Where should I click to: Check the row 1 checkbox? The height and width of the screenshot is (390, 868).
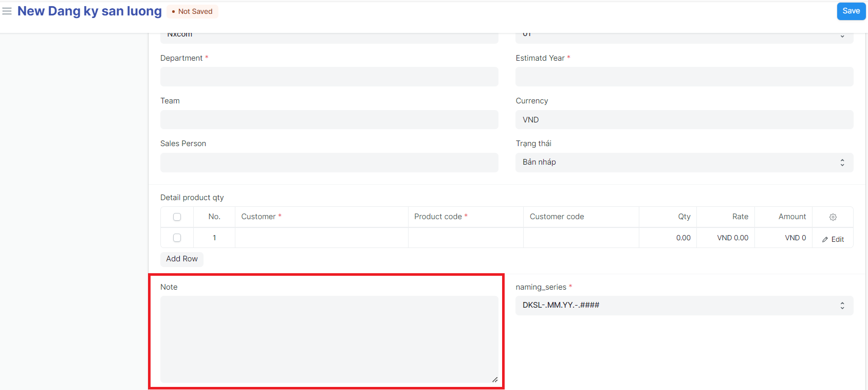(x=177, y=238)
